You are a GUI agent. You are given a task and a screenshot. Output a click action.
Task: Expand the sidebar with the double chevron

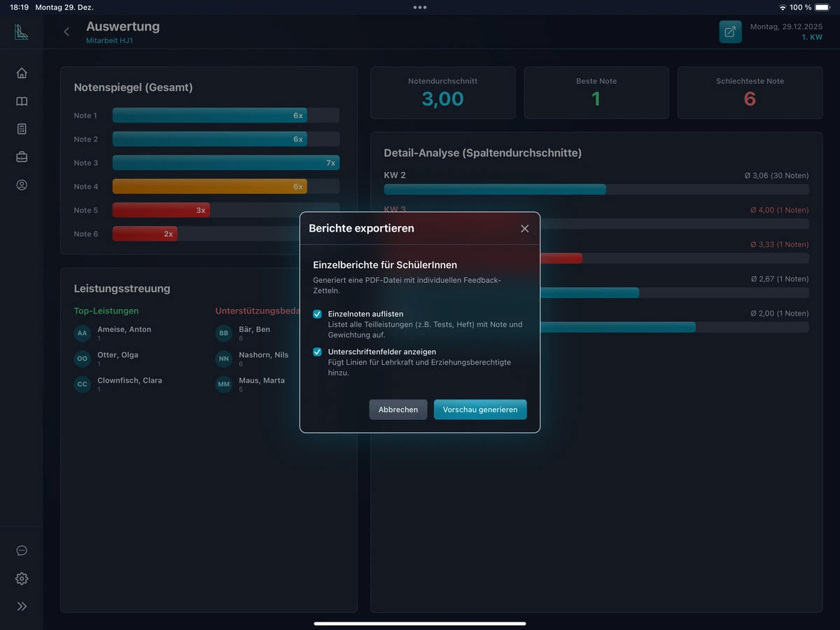click(22, 607)
